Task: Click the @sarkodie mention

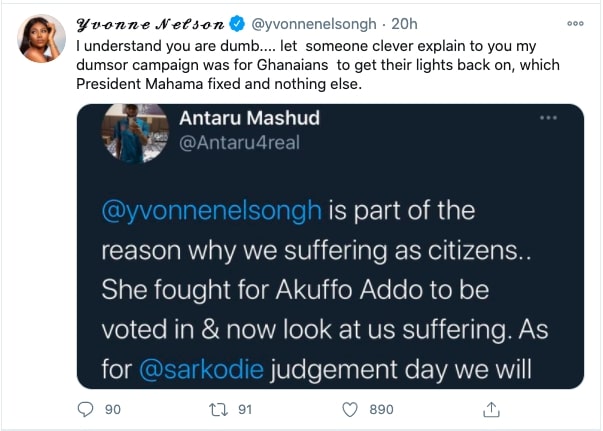Action: [x=202, y=369]
